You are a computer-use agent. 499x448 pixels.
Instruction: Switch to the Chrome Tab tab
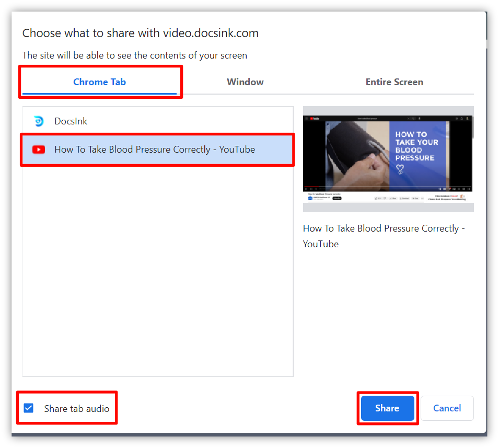click(x=99, y=82)
